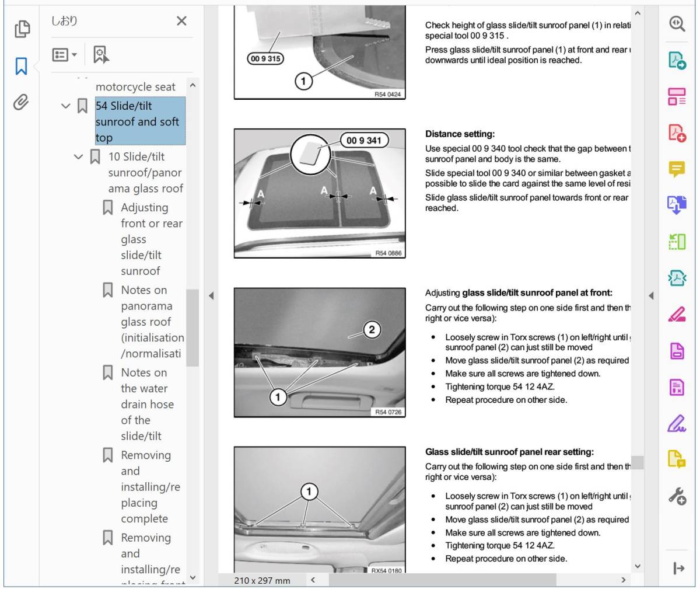
Task: Click the 'Glass slide/tilt sunroof panel rear setting:' heading
Action: (509, 452)
